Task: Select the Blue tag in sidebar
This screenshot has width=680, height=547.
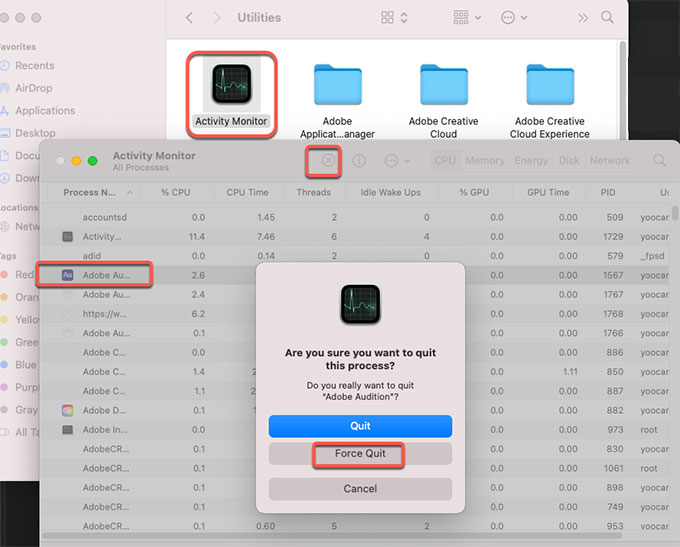Action: coord(19,365)
